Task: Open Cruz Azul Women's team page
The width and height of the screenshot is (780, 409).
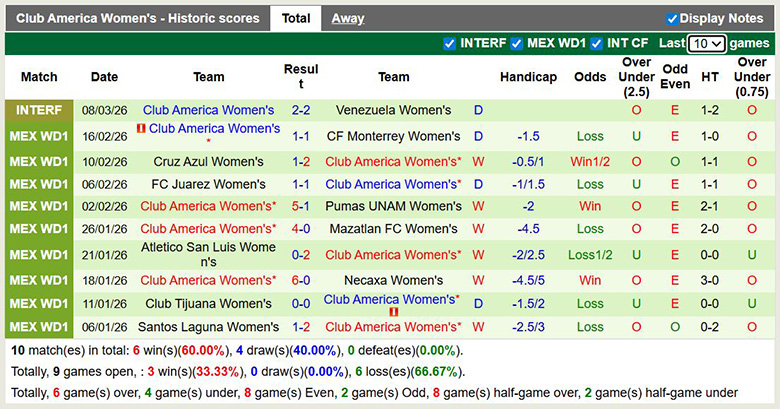Action: (x=209, y=161)
